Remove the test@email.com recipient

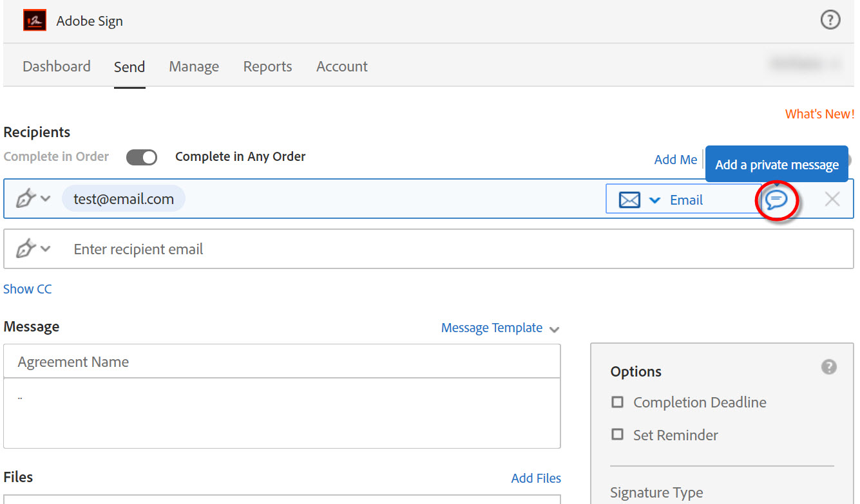(832, 199)
